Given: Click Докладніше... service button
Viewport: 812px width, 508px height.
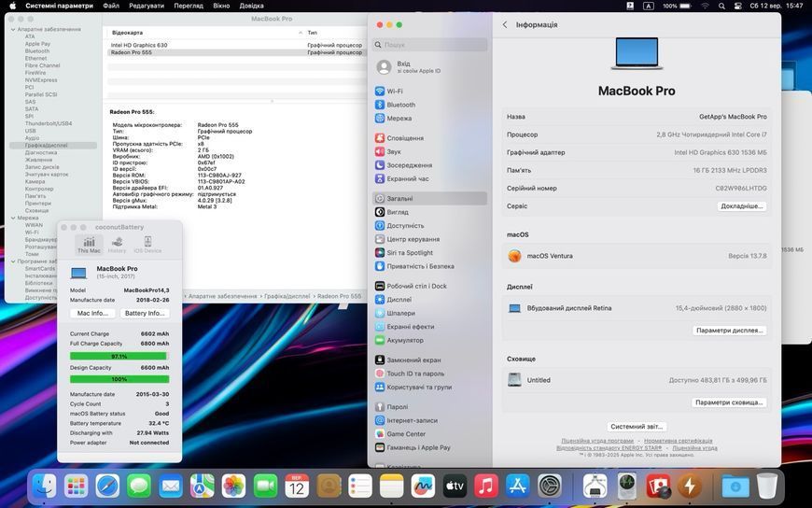Looking at the screenshot, I should click(742, 206).
